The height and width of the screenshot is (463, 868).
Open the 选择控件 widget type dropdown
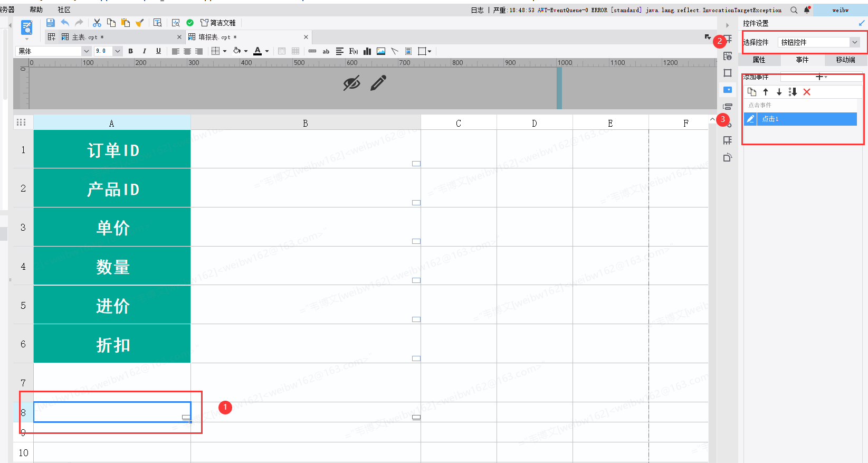(x=854, y=42)
